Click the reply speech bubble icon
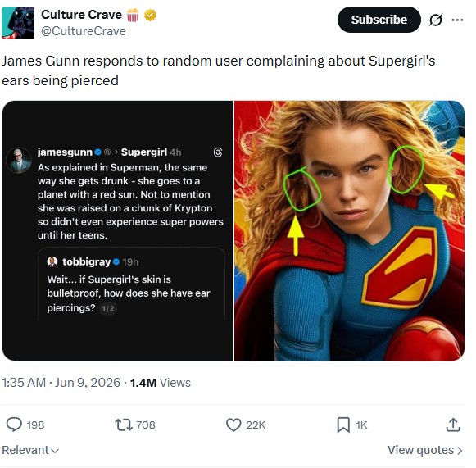476x468 pixels. coord(14,425)
